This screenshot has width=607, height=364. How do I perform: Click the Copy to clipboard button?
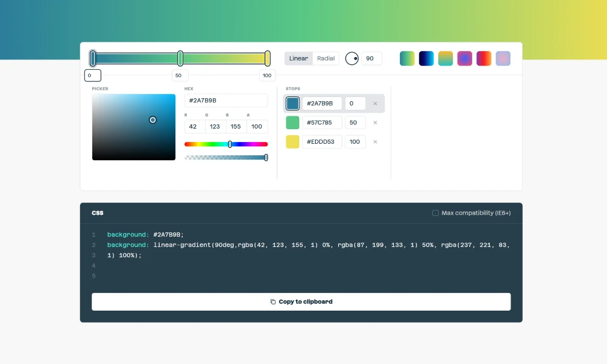(x=301, y=302)
